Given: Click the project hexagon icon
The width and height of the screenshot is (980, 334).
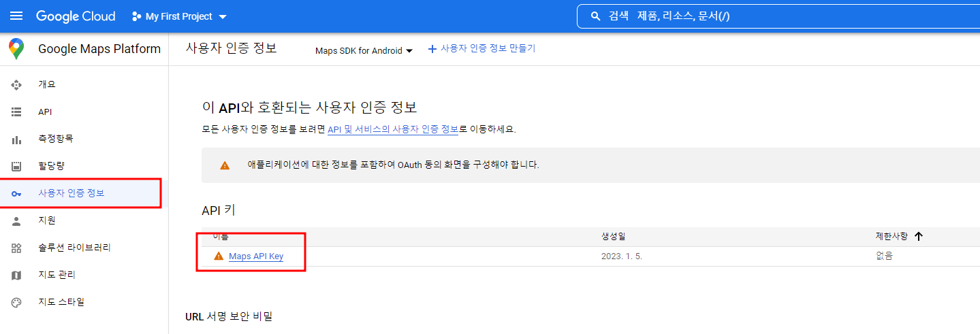Looking at the screenshot, I should (x=136, y=16).
